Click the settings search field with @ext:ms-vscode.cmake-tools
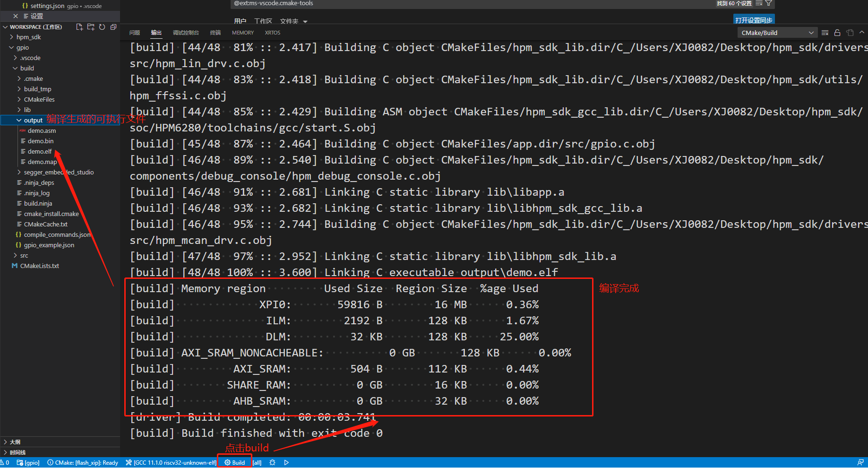Image resolution: width=868 pixels, height=468 pixels. tap(473, 3)
